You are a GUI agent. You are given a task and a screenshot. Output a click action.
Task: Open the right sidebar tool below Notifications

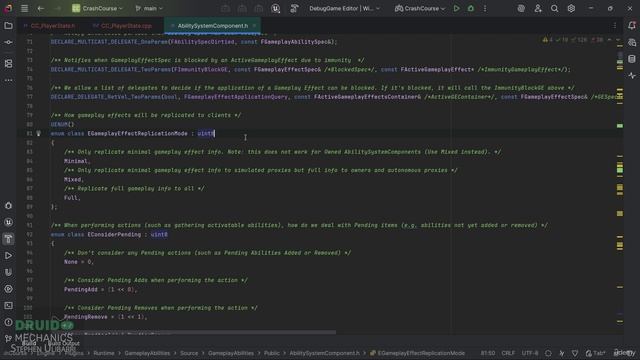632,42
